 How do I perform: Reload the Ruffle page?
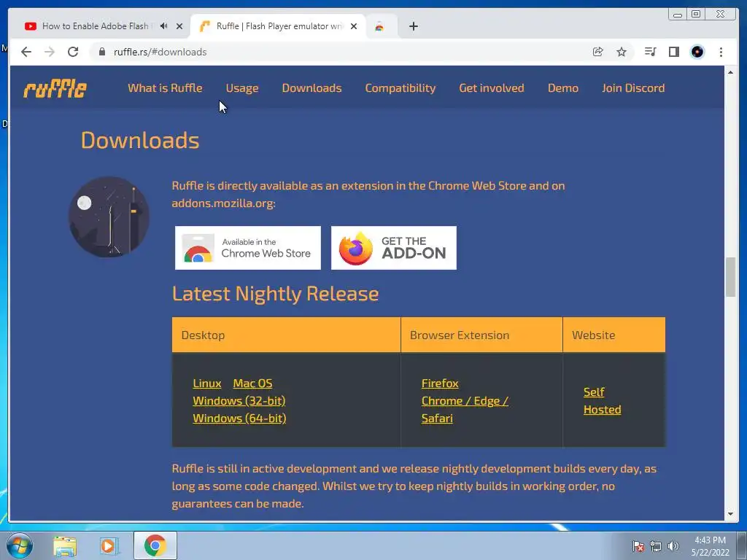click(x=73, y=52)
